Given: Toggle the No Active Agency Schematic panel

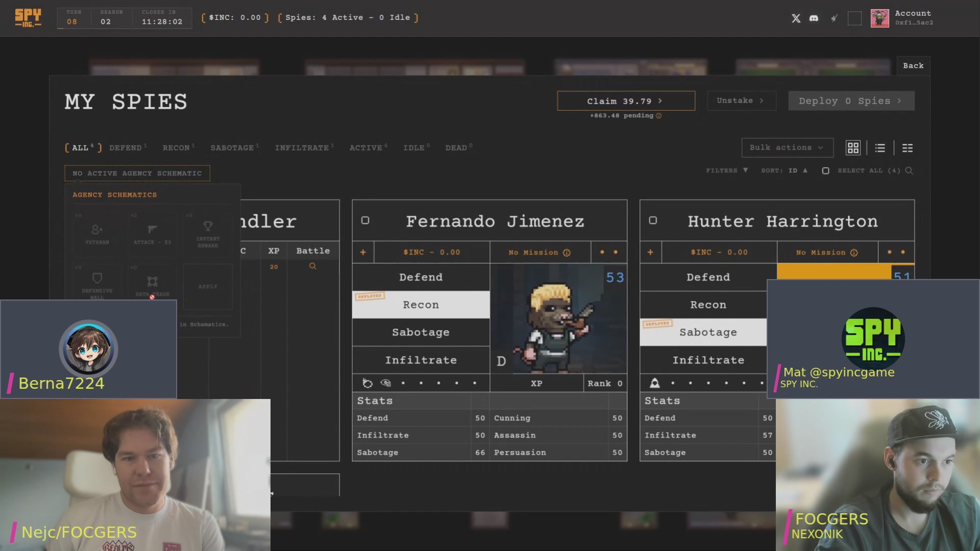Looking at the screenshot, I should pyautogui.click(x=137, y=173).
